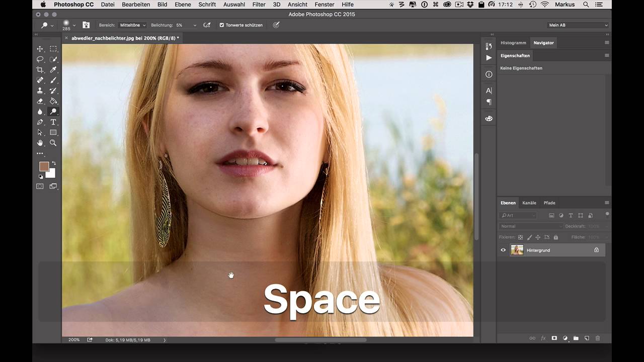Open the three-dot edit toolbar button
The image size is (644, 362).
coord(40,153)
